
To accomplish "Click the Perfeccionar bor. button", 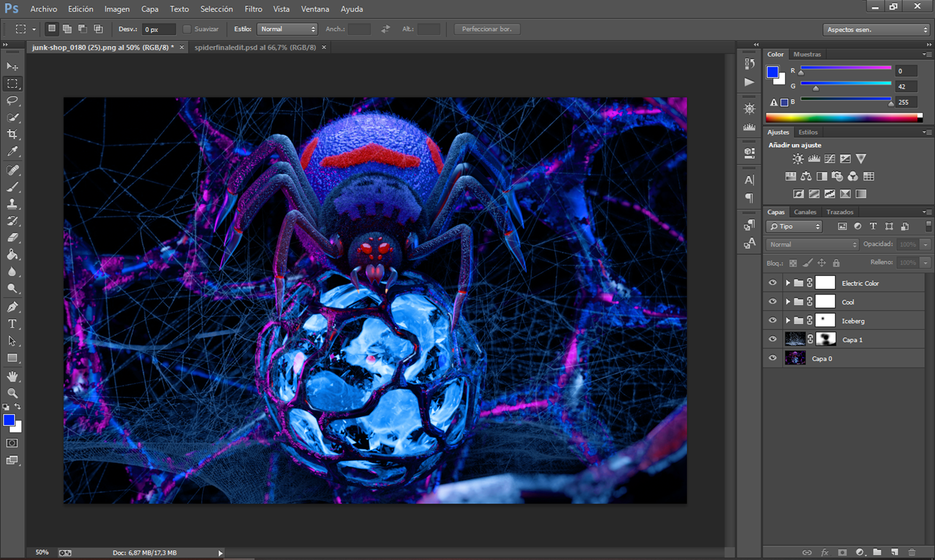I will pyautogui.click(x=487, y=29).
